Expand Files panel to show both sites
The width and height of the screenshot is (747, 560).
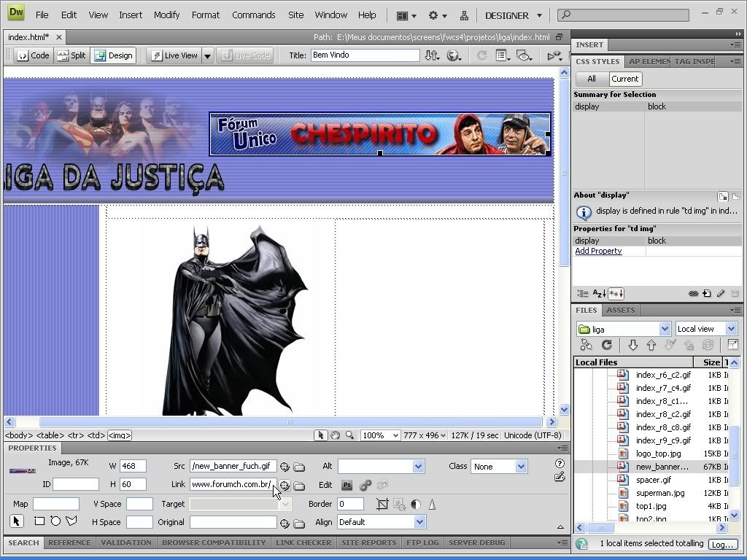click(732, 345)
